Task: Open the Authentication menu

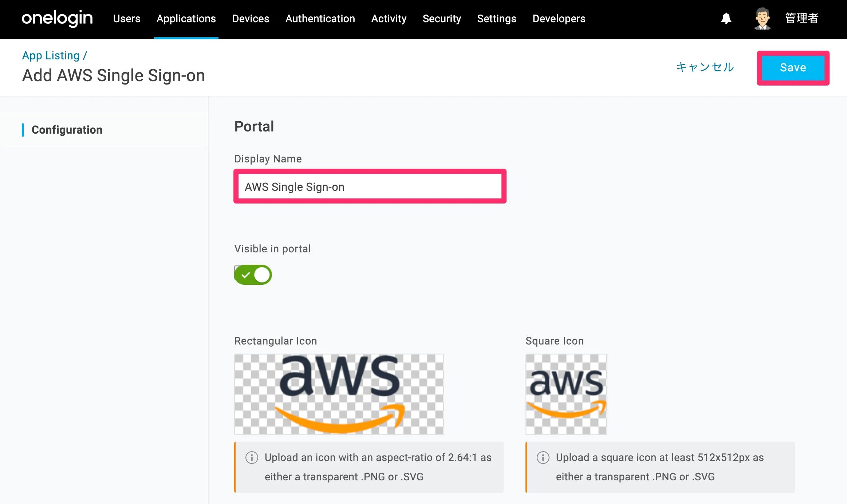Action: [320, 19]
